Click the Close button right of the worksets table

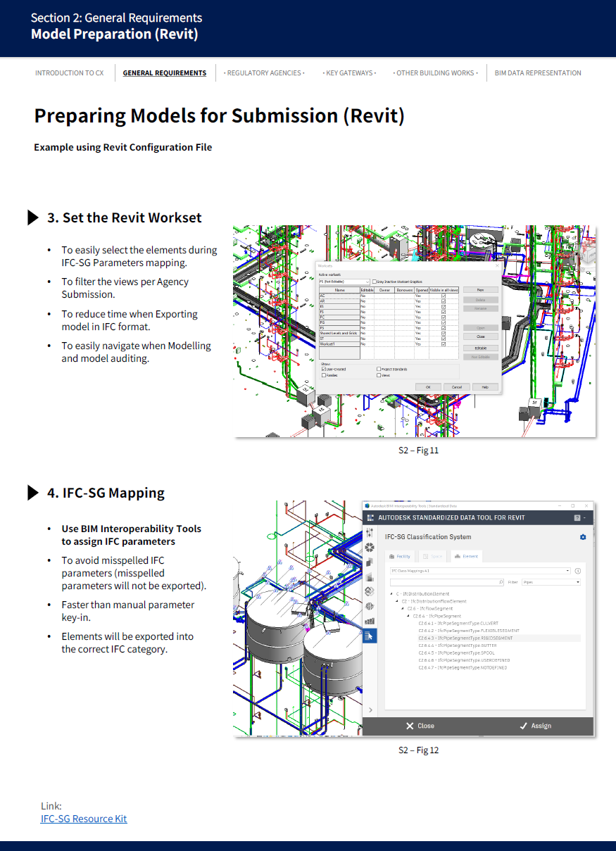coord(481,336)
